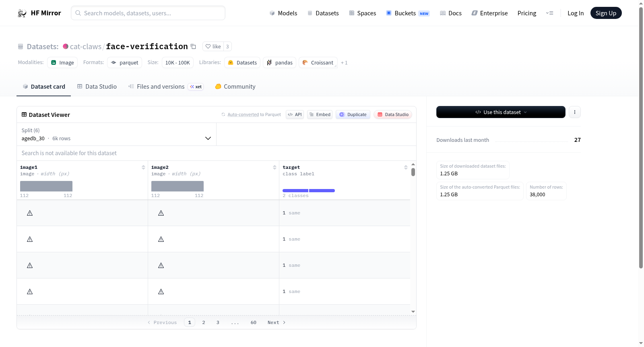Screen dimensions: 644x347
Task: Switch to the Dataset card tab
Action: 44,86
